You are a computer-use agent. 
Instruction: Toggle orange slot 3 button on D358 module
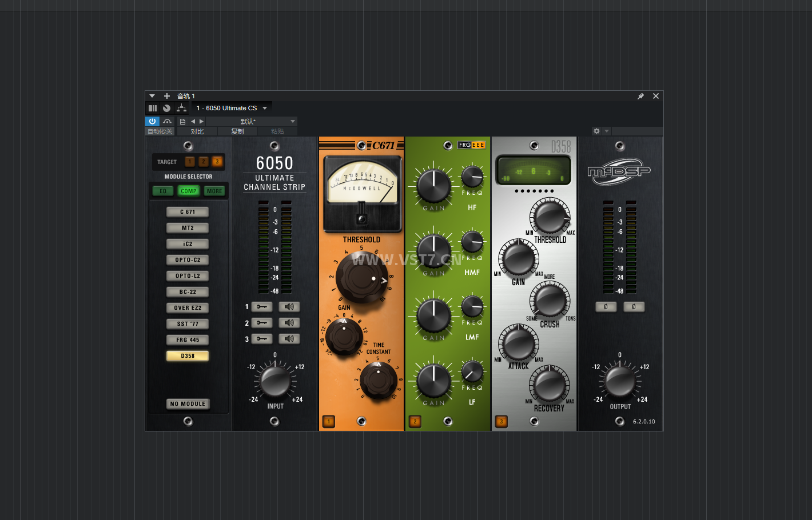pyautogui.click(x=501, y=422)
